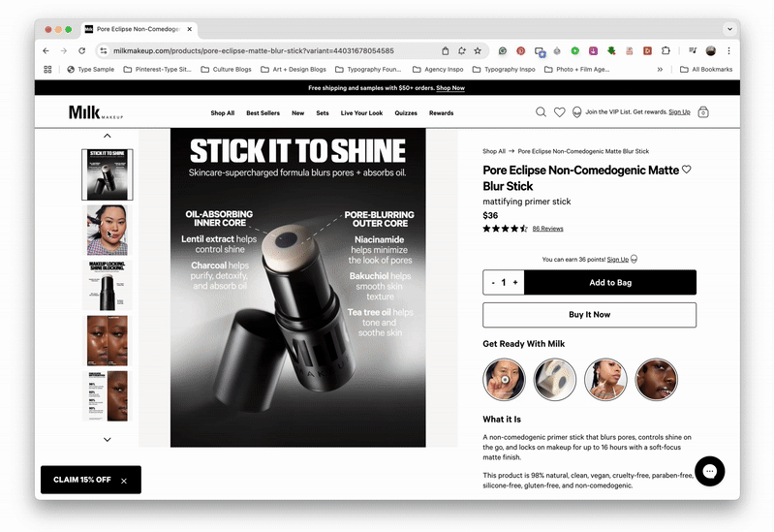Open the New menu item
Viewport: 774px width, 532px height.
298,113
